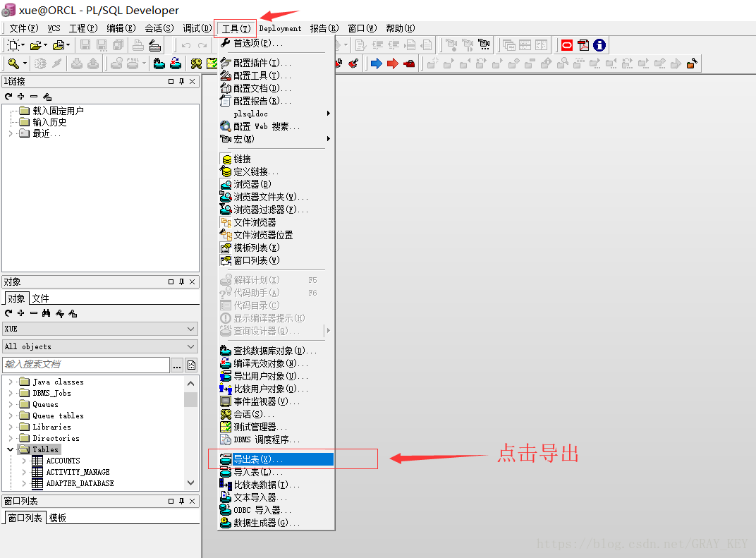756x558 pixels.
Task: Pin the connections panel
Action: point(181,82)
